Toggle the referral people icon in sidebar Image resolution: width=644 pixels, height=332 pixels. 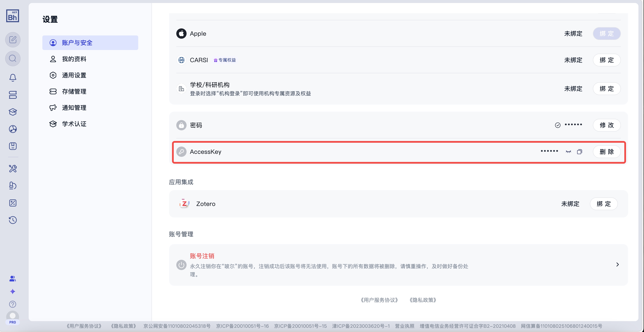pos(13,279)
